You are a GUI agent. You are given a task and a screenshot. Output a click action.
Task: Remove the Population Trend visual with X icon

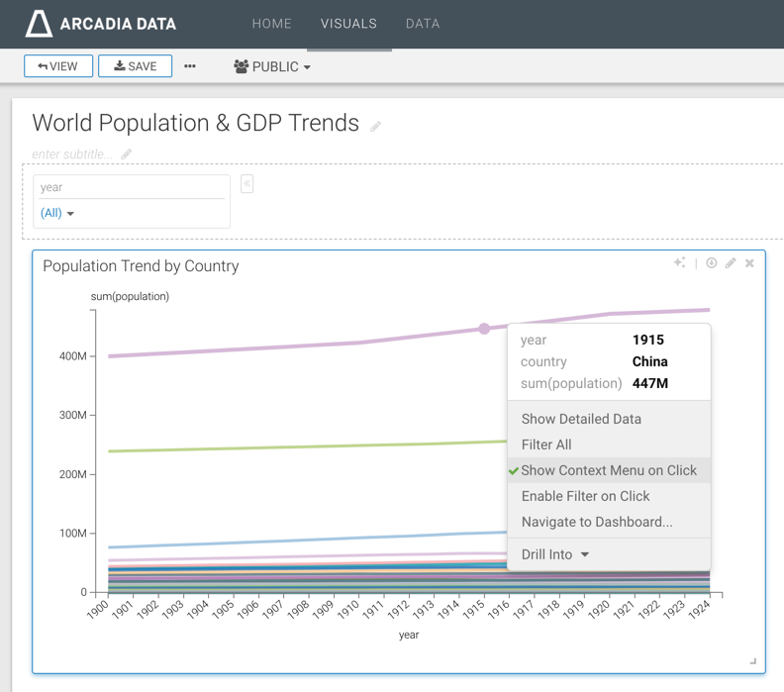click(x=749, y=263)
